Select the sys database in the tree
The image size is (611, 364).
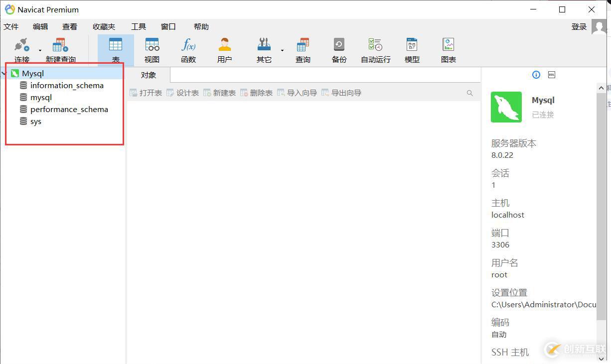click(36, 121)
